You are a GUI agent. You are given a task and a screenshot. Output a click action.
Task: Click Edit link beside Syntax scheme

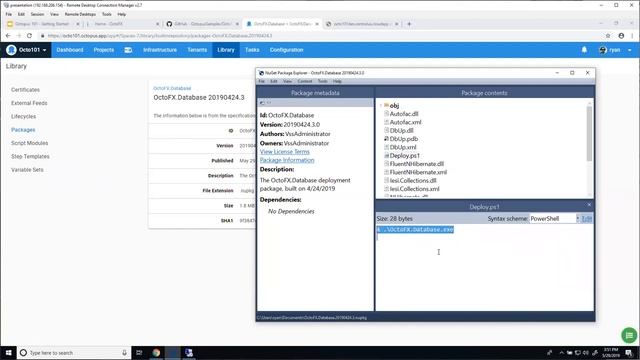(x=587, y=219)
